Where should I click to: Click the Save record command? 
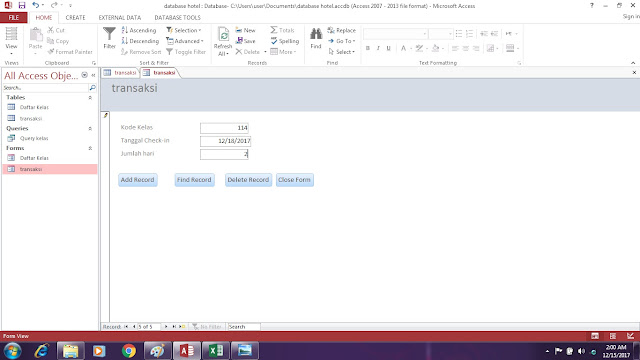(x=245, y=41)
